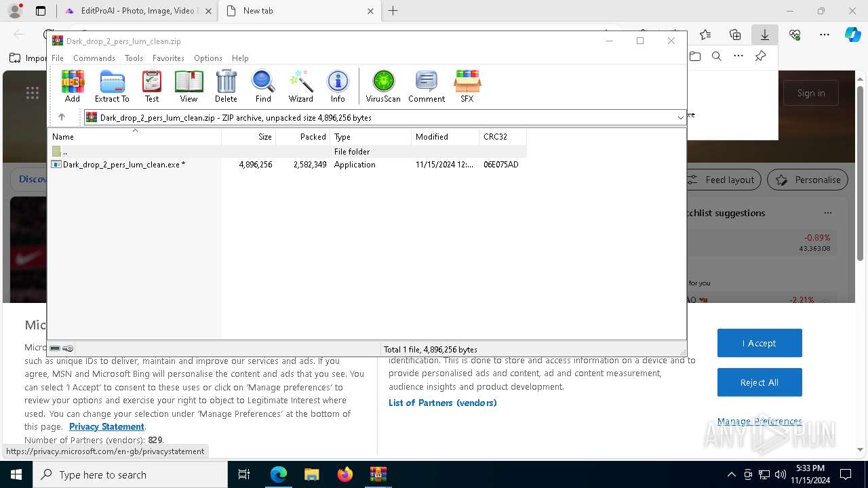Open the List of Partners (vendors) link

point(443,403)
